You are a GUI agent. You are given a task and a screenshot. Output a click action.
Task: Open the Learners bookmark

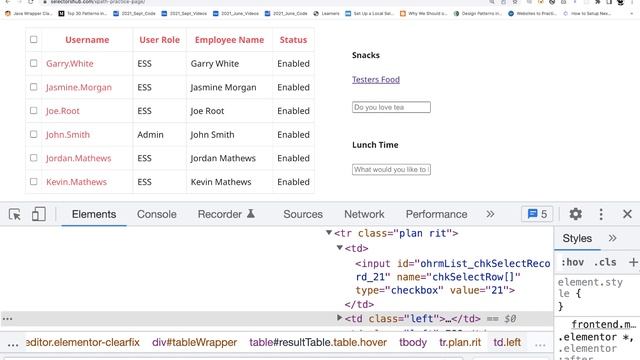pyautogui.click(x=326, y=13)
